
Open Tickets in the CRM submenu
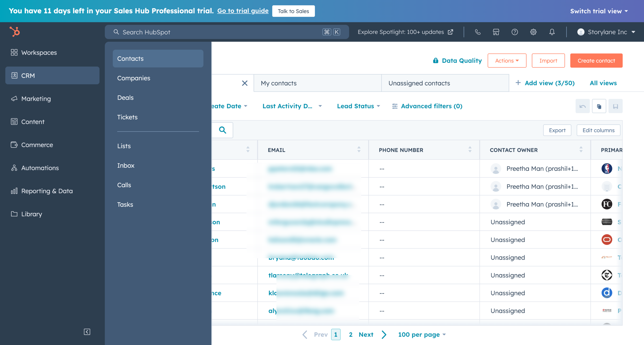pyautogui.click(x=158, y=117)
